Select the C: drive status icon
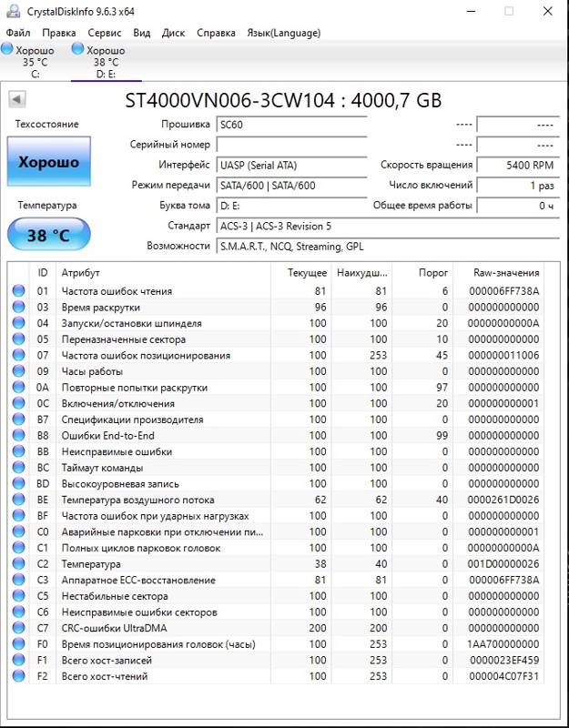Screen dimensions: 569x728 tap(7, 49)
